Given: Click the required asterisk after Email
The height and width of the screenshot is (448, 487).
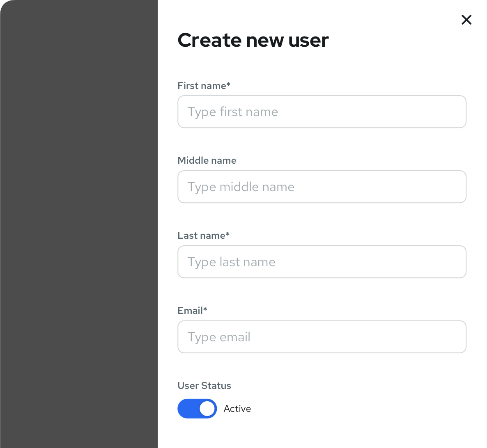Looking at the screenshot, I should (x=205, y=310).
